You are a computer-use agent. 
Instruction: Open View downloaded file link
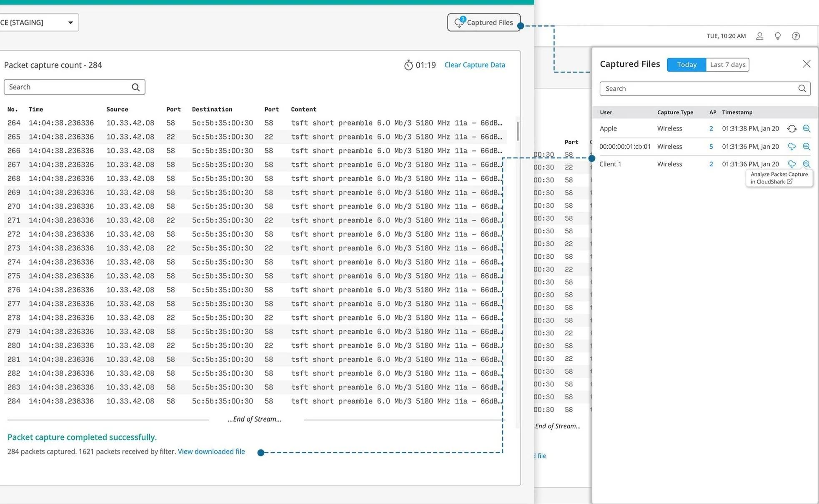point(211,452)
